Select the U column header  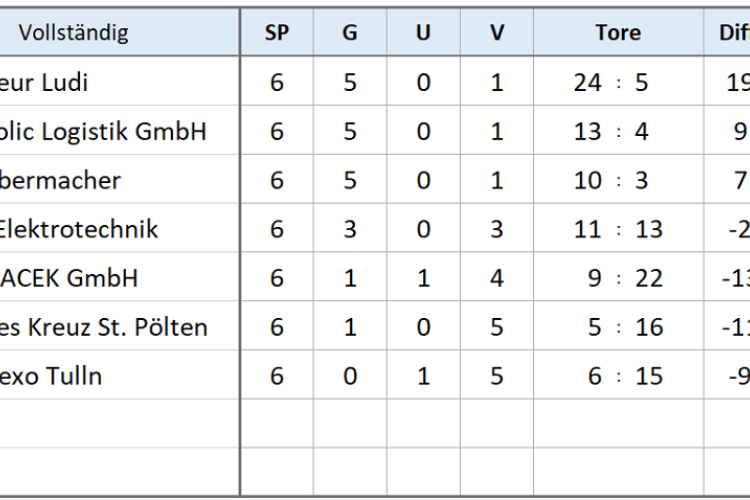click(x=423, y=32)
